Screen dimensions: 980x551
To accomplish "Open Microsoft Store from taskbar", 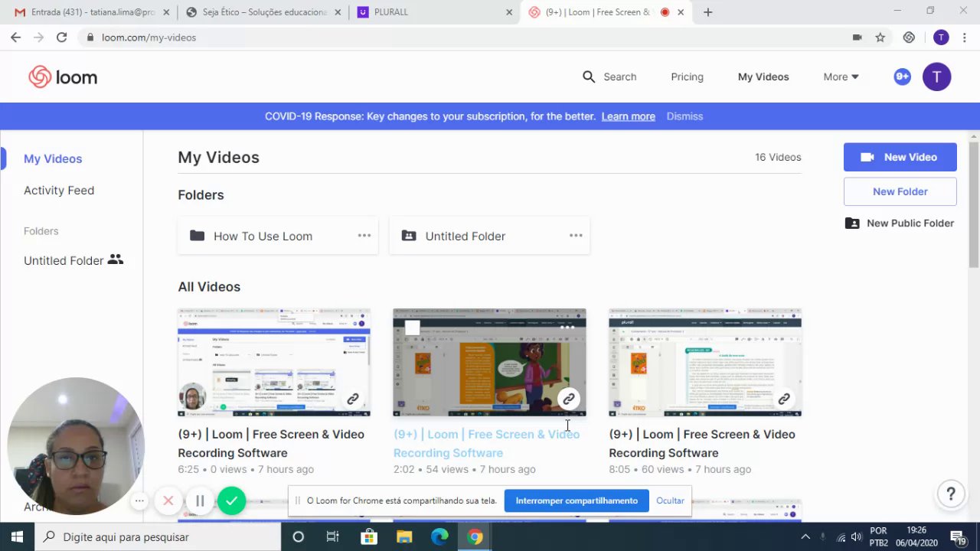I will pyautogui.click(x=368, y=536).
